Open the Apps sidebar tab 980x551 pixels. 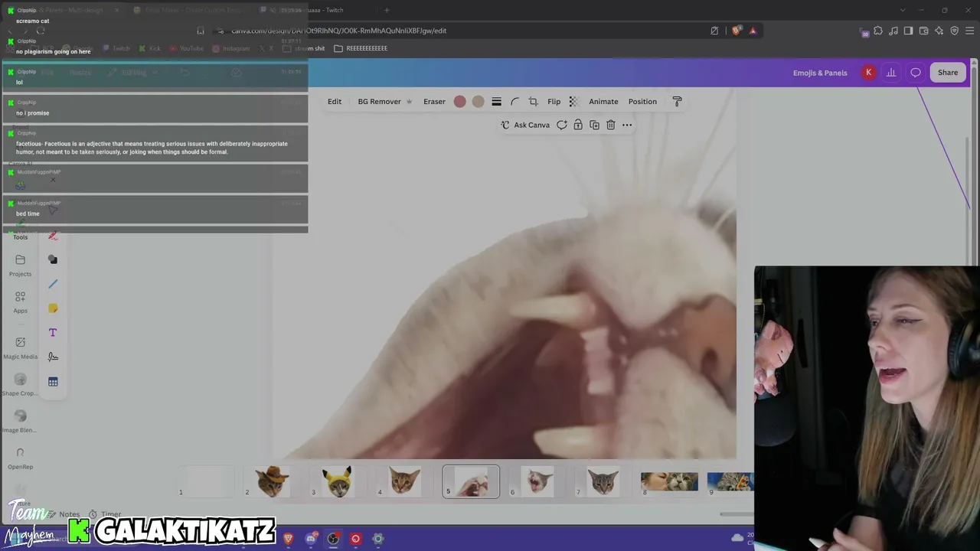20,302
